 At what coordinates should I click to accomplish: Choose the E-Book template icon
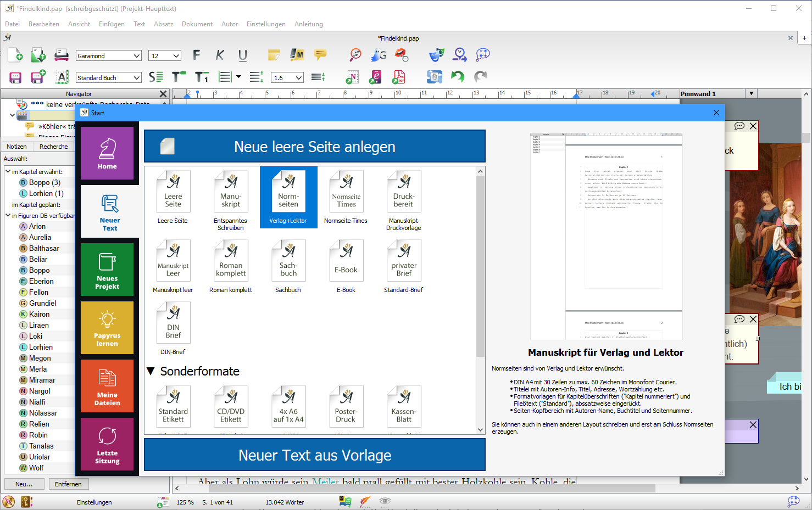pos(346,266)
